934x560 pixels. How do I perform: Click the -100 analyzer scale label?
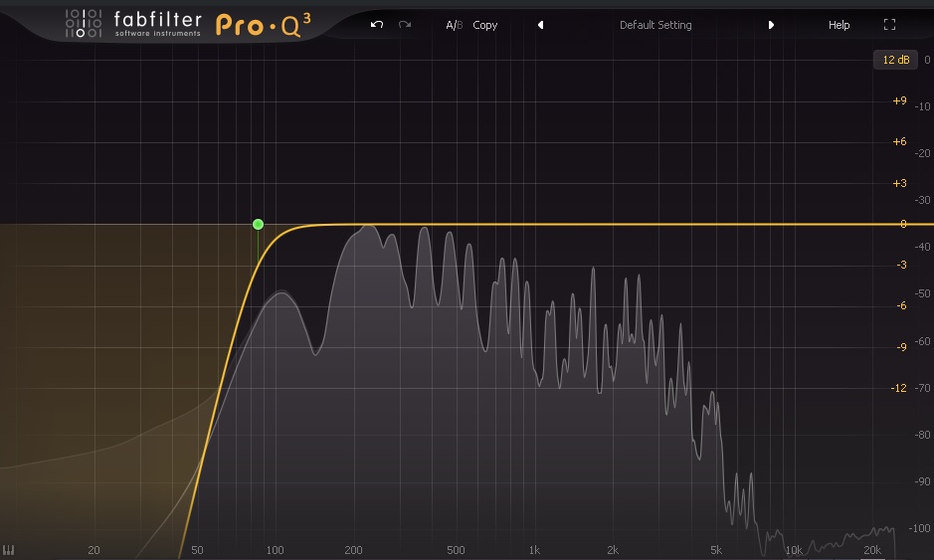[919, 528]
